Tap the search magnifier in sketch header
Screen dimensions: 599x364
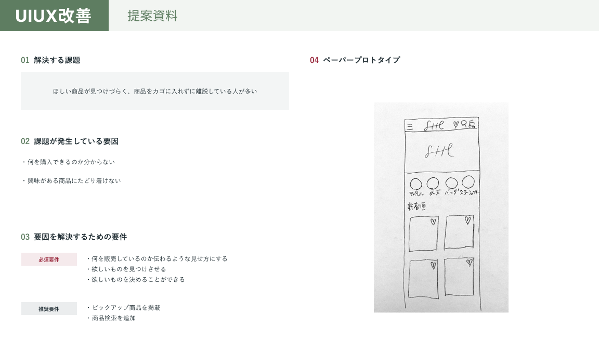(464, 124)
